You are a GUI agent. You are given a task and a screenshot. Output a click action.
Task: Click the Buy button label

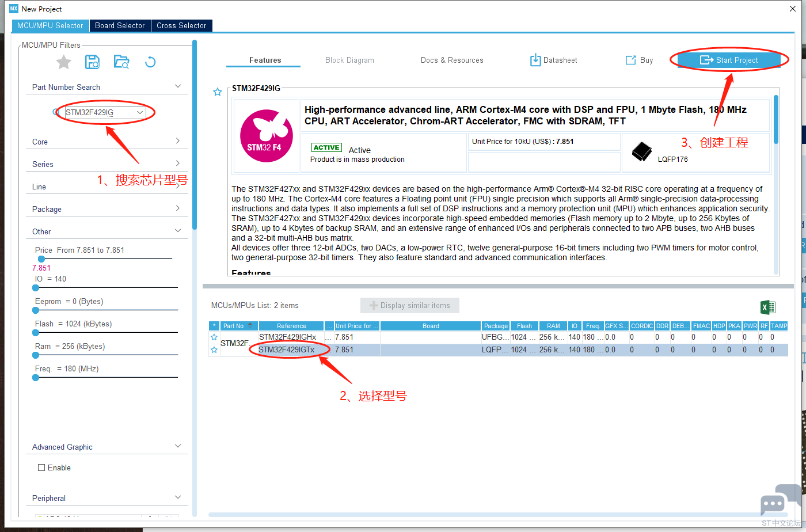(647, 60)
